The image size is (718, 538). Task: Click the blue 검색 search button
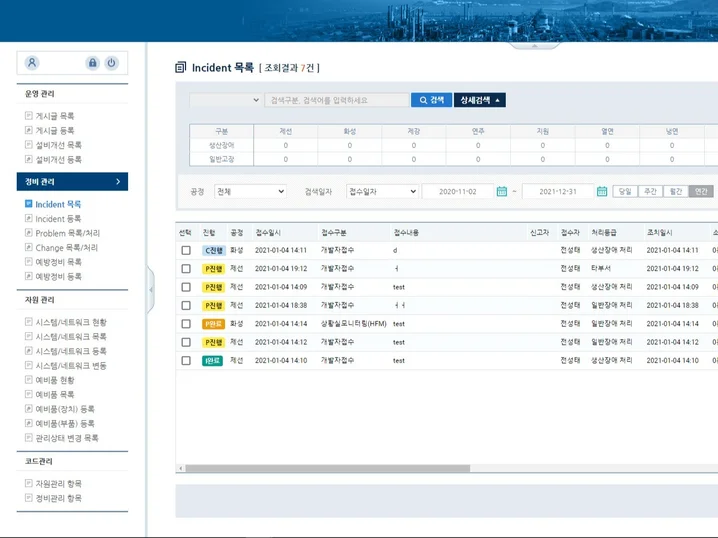click(431, 100)
